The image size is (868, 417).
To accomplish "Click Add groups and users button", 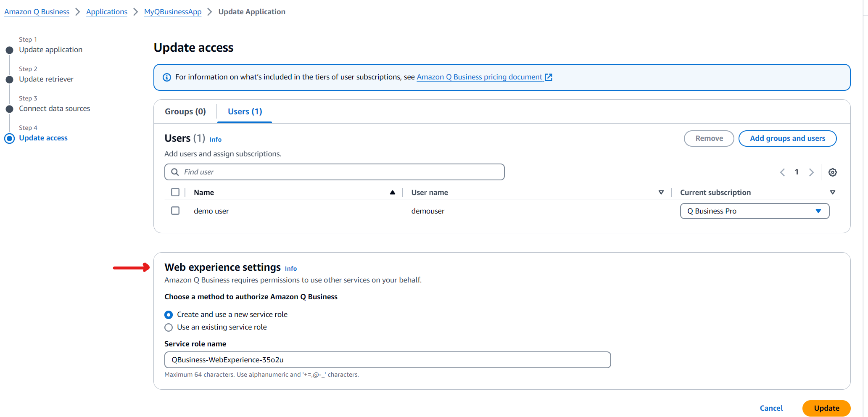I will click(x=787, y=138).
